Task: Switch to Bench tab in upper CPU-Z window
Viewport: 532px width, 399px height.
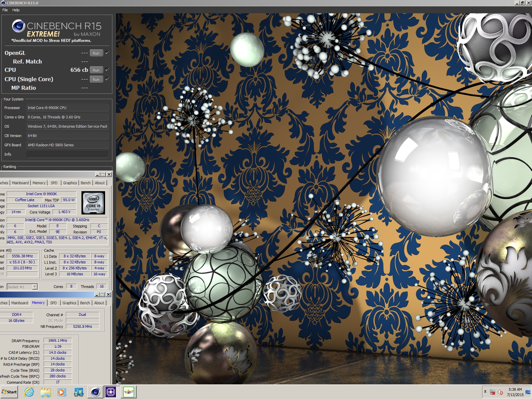Action: (85, 183)
